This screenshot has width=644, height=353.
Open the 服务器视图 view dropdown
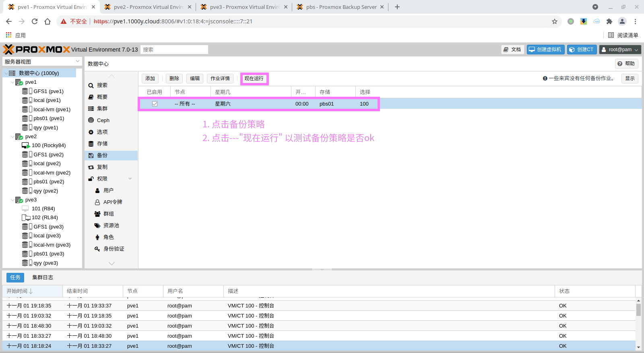78,61
